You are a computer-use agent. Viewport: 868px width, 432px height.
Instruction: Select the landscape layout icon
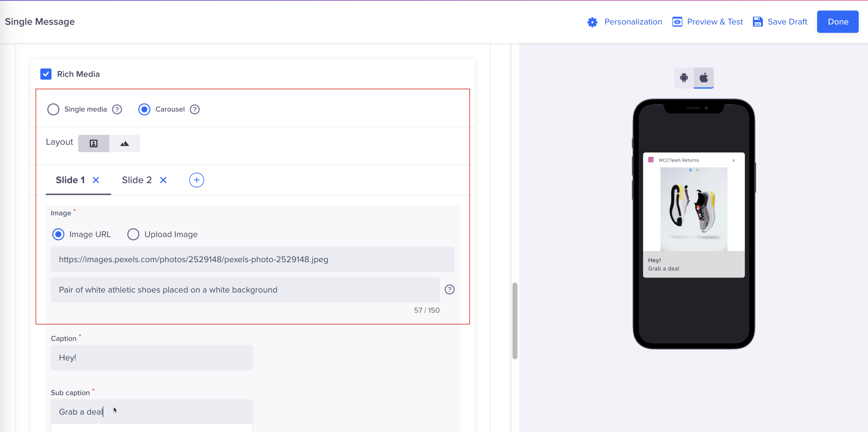pyautogui.click(x=125, y=143)
